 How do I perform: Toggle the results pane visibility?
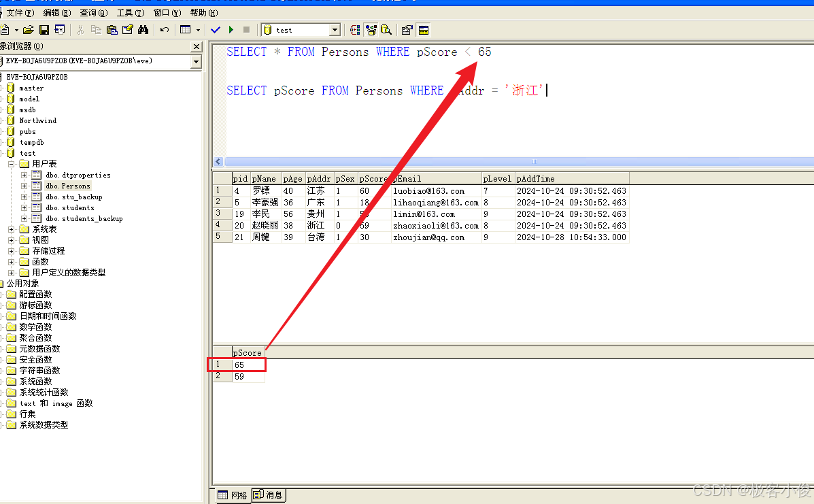coord(424,30)
